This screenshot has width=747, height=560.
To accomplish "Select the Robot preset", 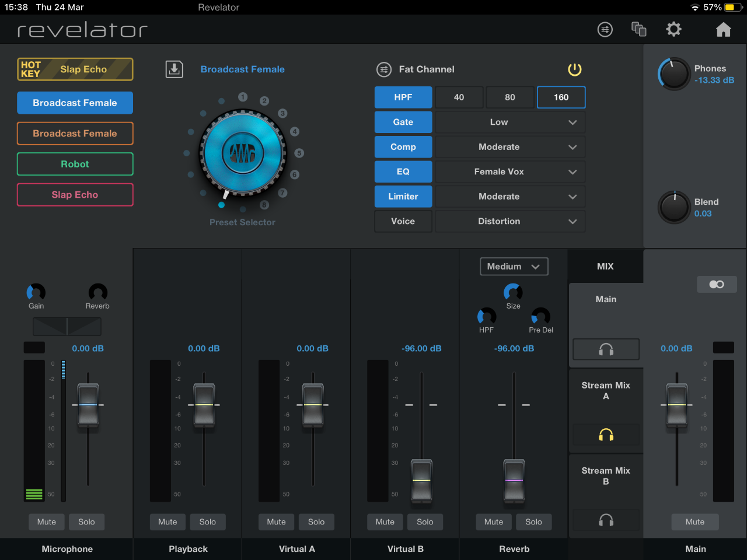I will point(75,164).
